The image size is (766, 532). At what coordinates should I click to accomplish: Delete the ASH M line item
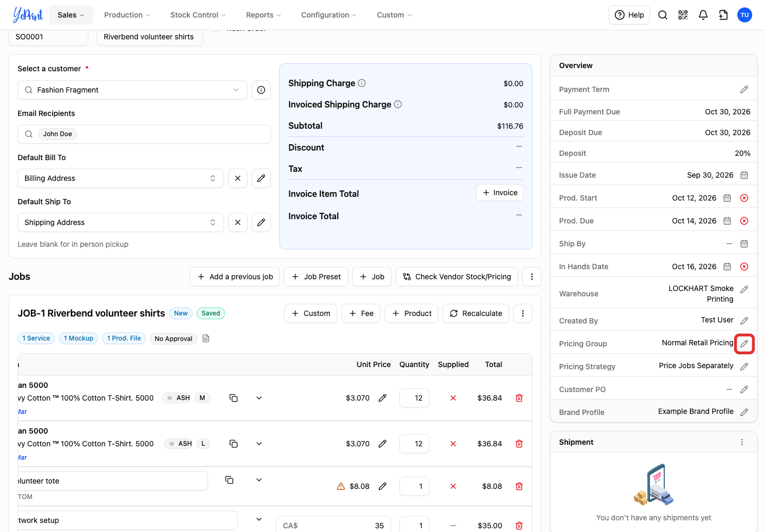519,398
